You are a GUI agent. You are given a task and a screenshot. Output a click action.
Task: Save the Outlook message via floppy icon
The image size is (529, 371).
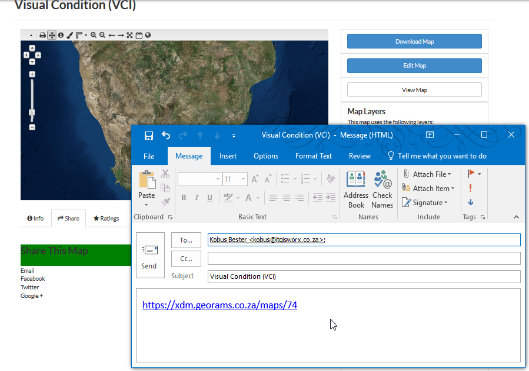(149, 136)
